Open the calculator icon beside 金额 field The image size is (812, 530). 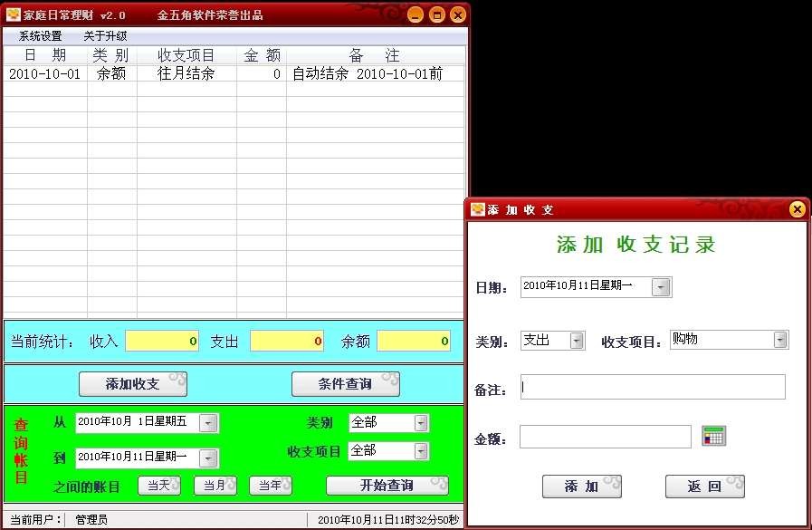coord(713,436)
